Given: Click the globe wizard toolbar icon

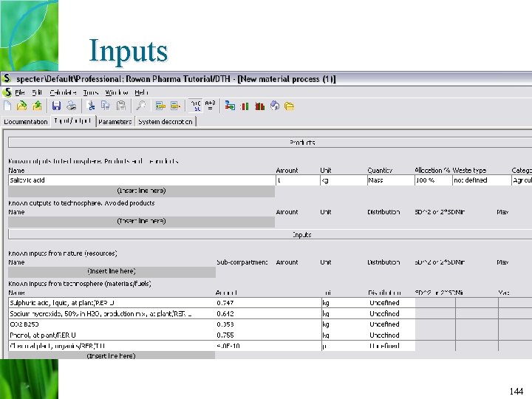Looking at the screenshot, I should click(275, 106).
